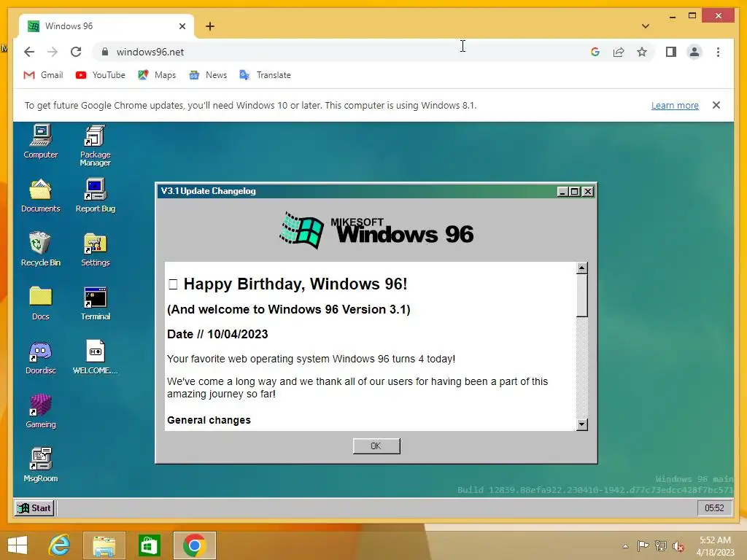Bookmark this tab with the star
The height and width of the screenshot is (560, 747).
642,52
